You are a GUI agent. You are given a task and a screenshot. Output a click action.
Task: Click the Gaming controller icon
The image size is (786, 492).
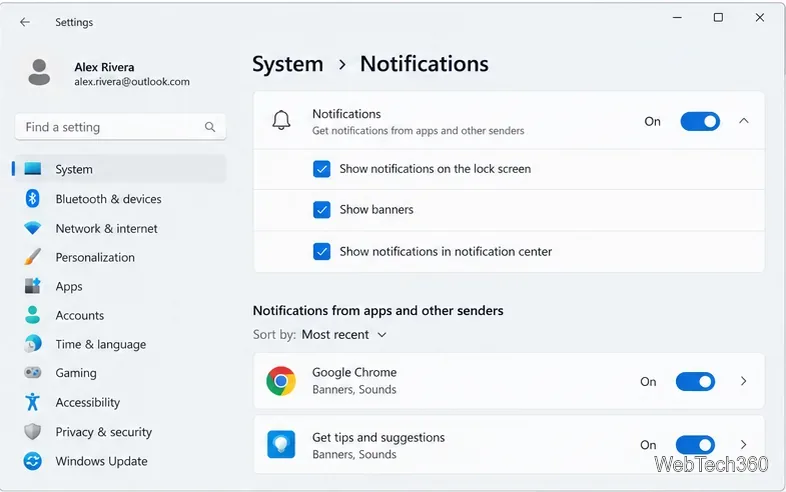tap(33, 373)
